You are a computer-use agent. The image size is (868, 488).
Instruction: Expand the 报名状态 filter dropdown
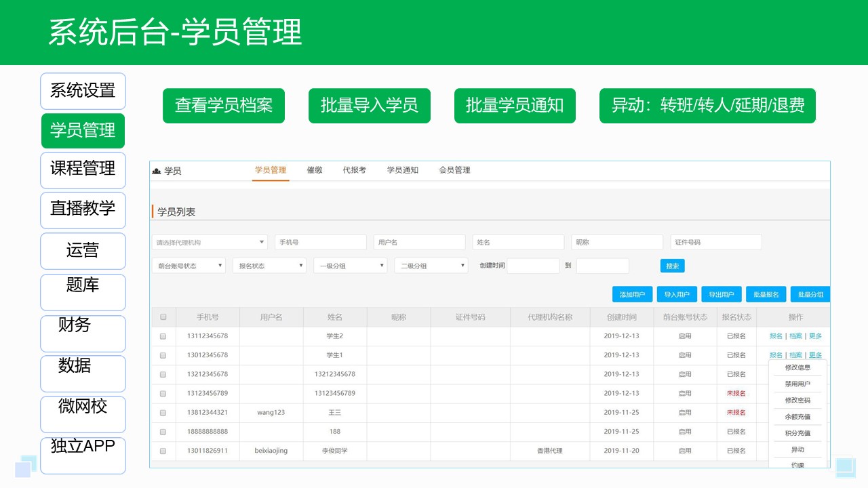[269, 266]
